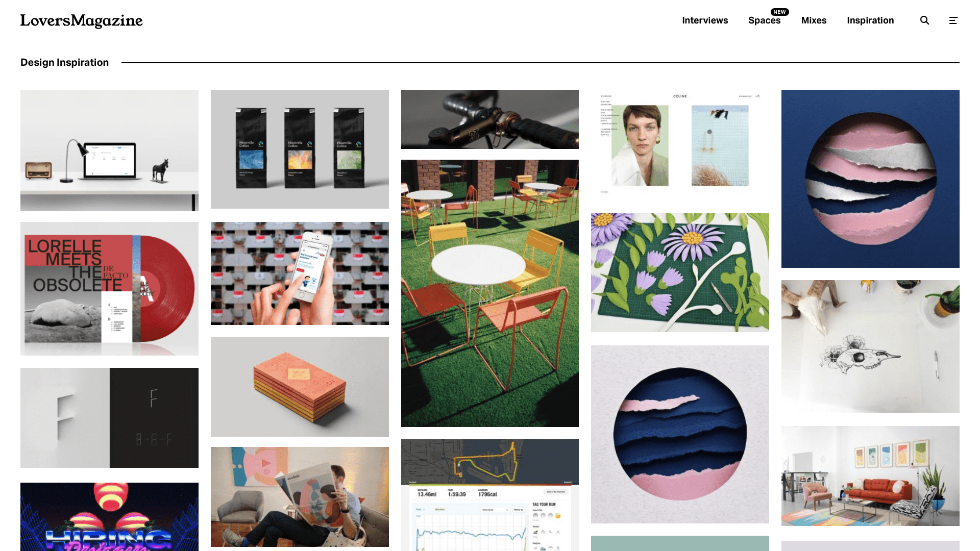This screenshot has width=980, height=551.
Task: Open orange business cards stack image
Action: [x=300, y=387]
